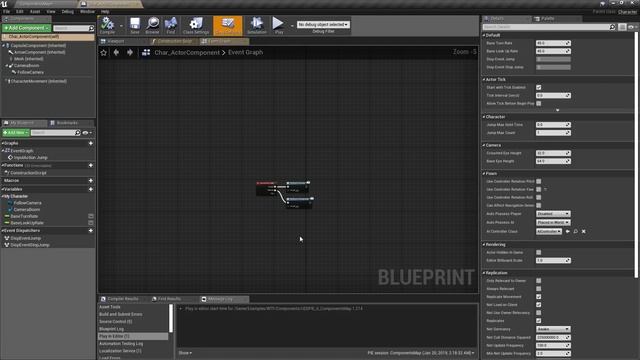
Task: Toggle Actor Hidden In Game checkbox
Action: [x=539, y=252]
